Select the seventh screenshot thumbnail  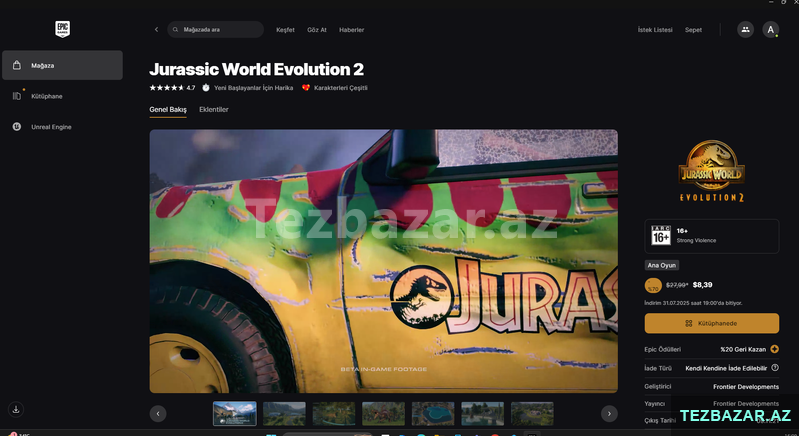point(532,413)
